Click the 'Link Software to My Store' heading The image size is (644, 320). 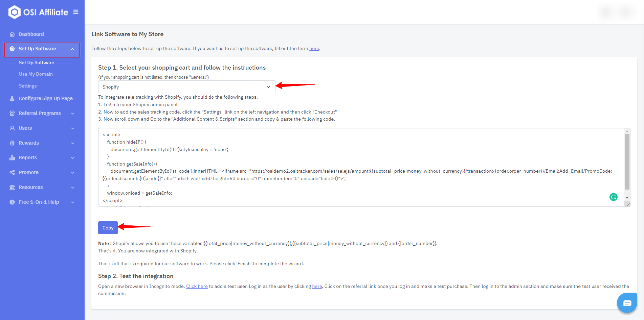[127, 34]
